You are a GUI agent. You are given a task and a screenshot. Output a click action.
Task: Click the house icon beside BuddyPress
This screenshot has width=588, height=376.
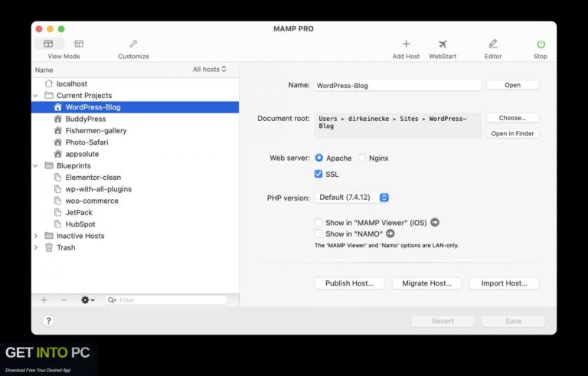(57, 119)
